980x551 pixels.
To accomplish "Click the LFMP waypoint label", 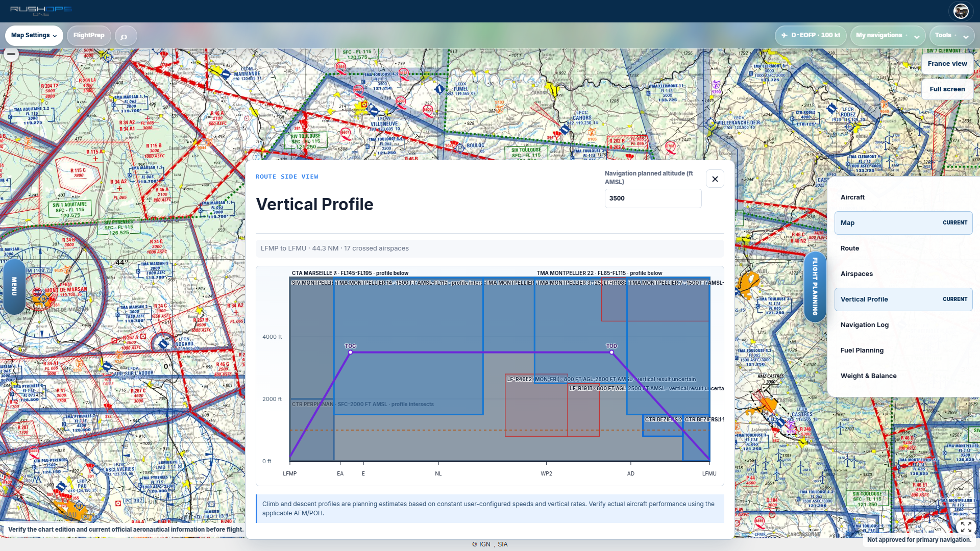I will pos(290,474).
